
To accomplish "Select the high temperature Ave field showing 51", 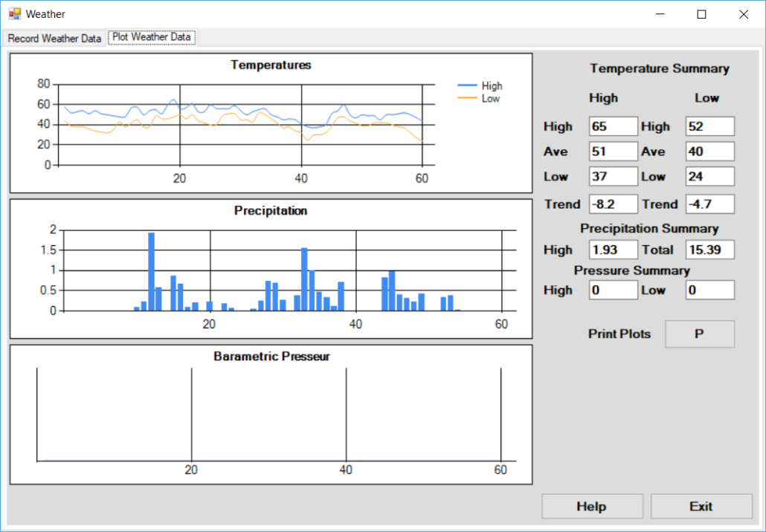I will tap(613, 152).
